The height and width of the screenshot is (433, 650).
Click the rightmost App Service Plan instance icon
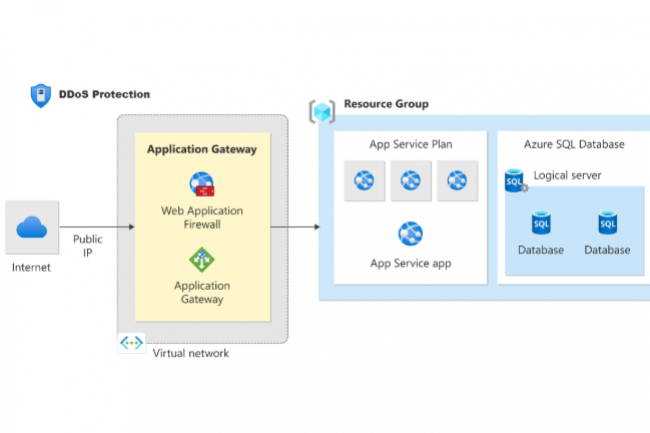point(457,181)
